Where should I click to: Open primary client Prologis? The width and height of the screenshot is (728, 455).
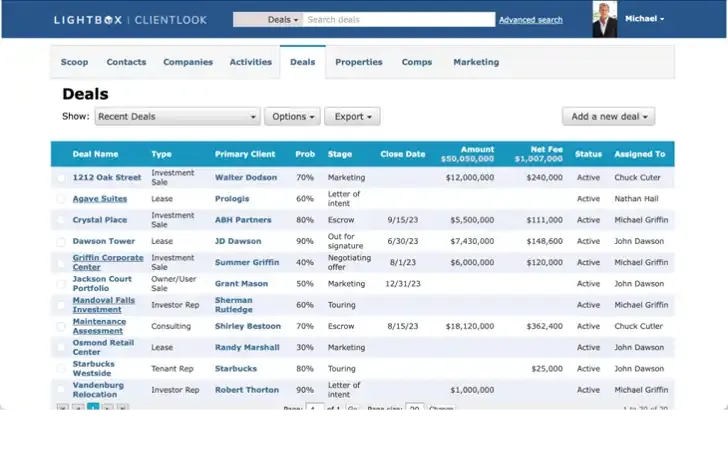click(232, 199)
